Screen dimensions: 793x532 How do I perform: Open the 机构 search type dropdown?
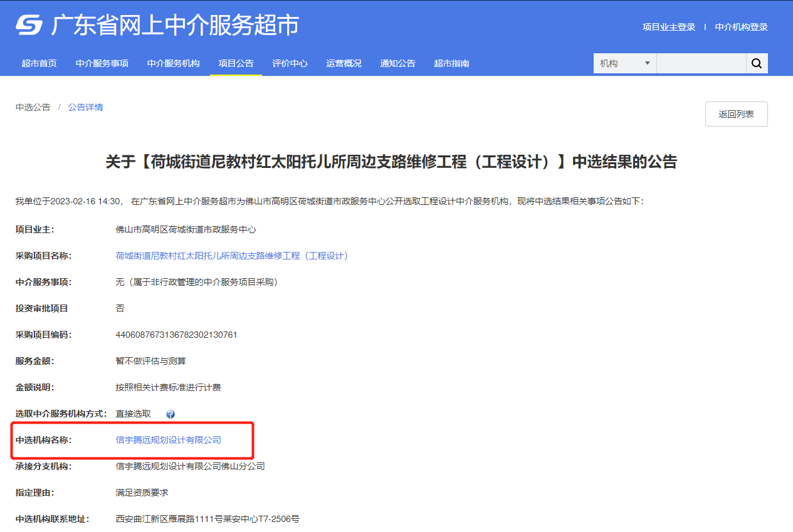click(624, 63)
